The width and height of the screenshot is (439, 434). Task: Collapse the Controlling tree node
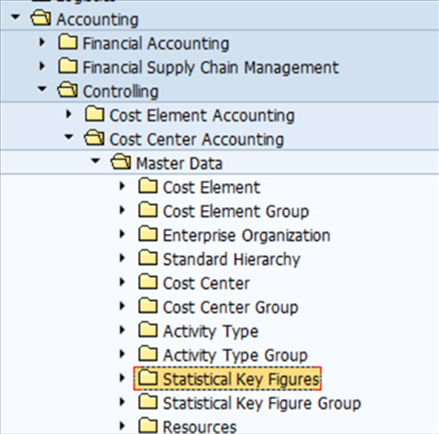(42, 89)
